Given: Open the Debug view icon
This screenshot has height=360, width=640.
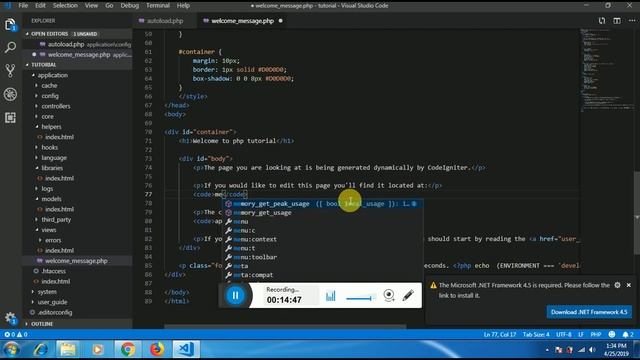Looking at the screenshot, I should 10,94.
